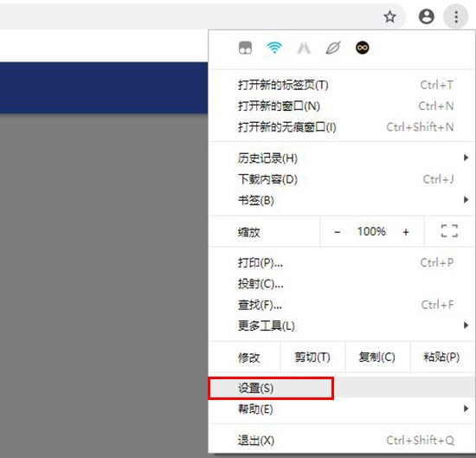The height and width of the screenshot is (458, 476).
Task: Open 下载内容(D)
Action: click(x=342, y=179)
